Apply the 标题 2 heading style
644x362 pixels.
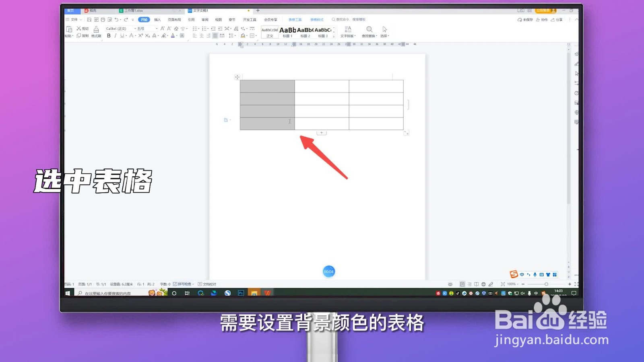(x=305, y=32)
